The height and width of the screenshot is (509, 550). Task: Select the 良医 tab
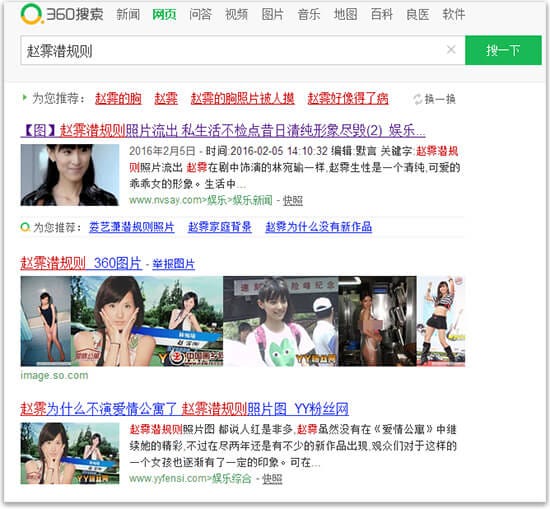tap(418, 14)
